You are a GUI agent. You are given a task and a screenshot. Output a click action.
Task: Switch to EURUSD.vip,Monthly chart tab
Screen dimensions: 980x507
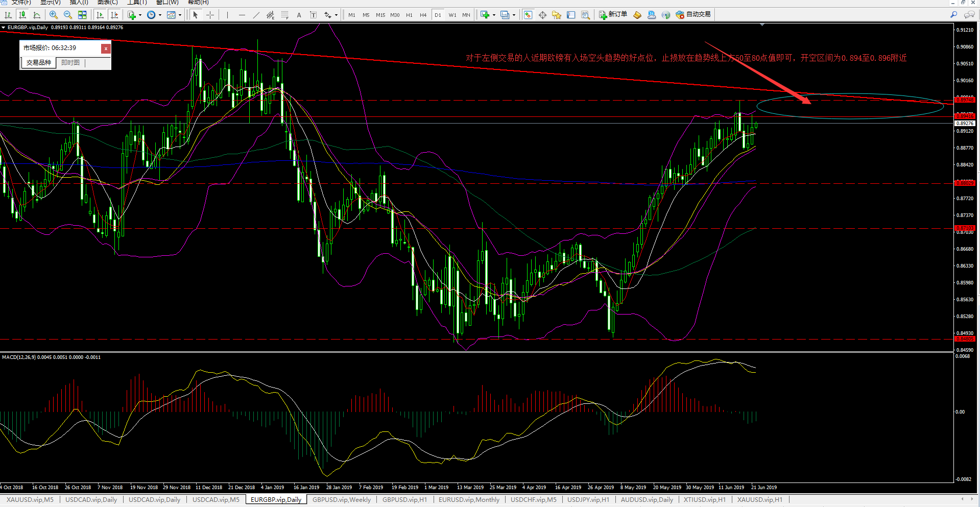(469, 500)
